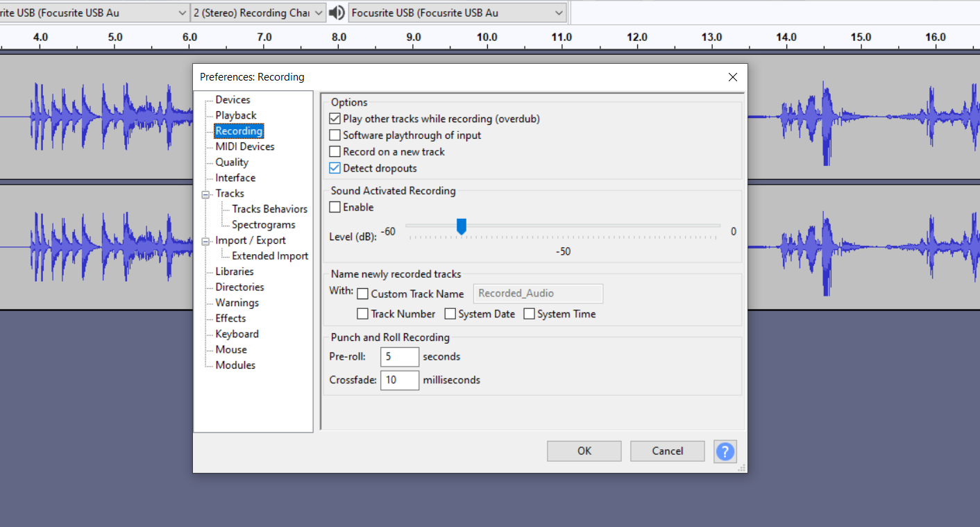
Task: Collapse the Import / Export tree node
Action: 205,242
